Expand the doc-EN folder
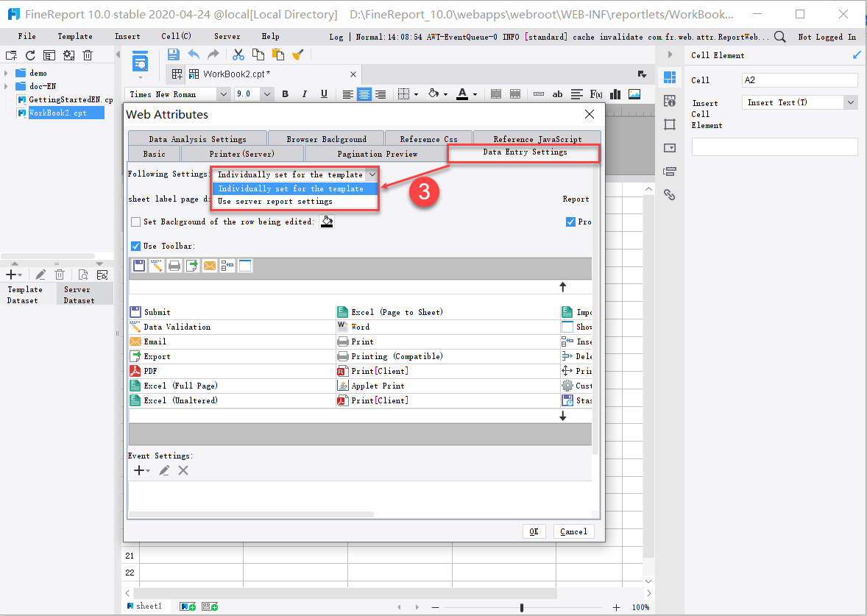This screenshot has height=616, width=867. click(6, 86)
